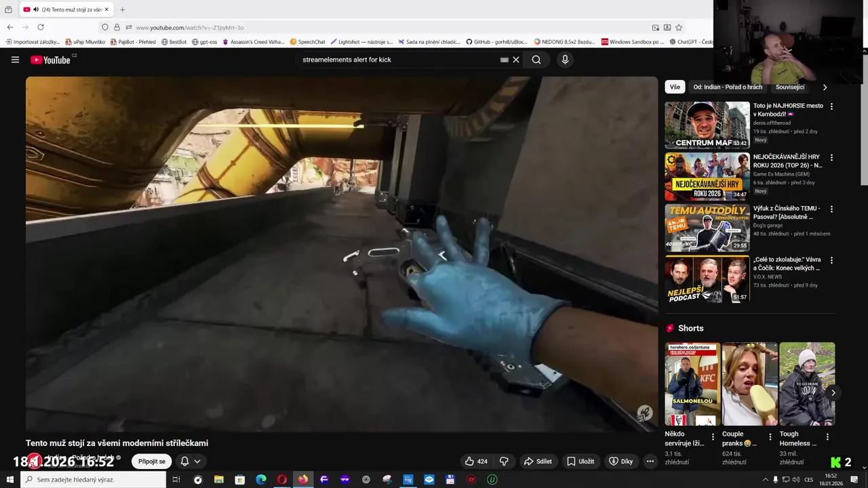Dislike the video with thumbs-down button

point(504,462)
